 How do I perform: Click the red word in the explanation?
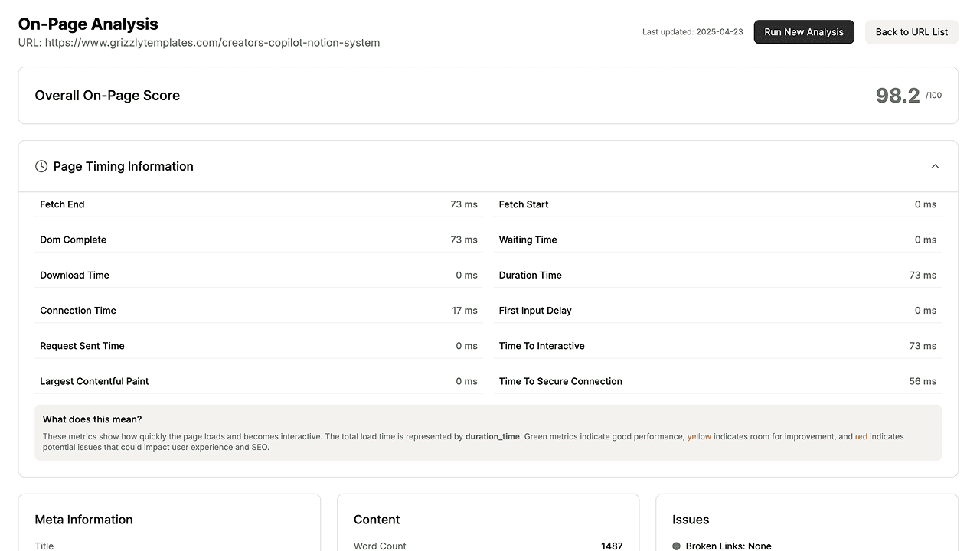861,436
